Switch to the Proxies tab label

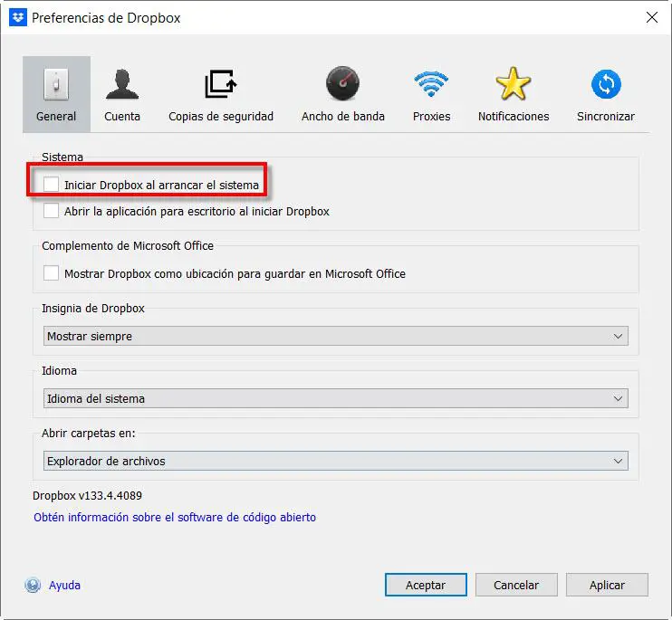coord(431,116)
